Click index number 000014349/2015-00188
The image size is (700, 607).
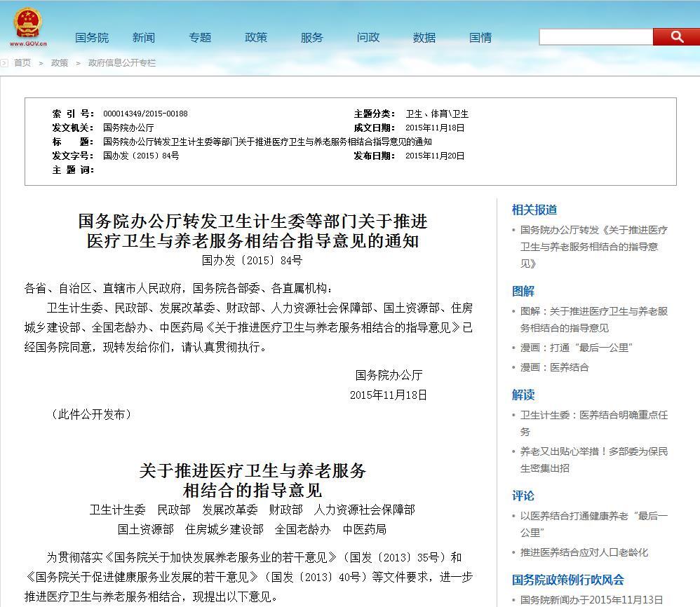[x=145, y=114]
